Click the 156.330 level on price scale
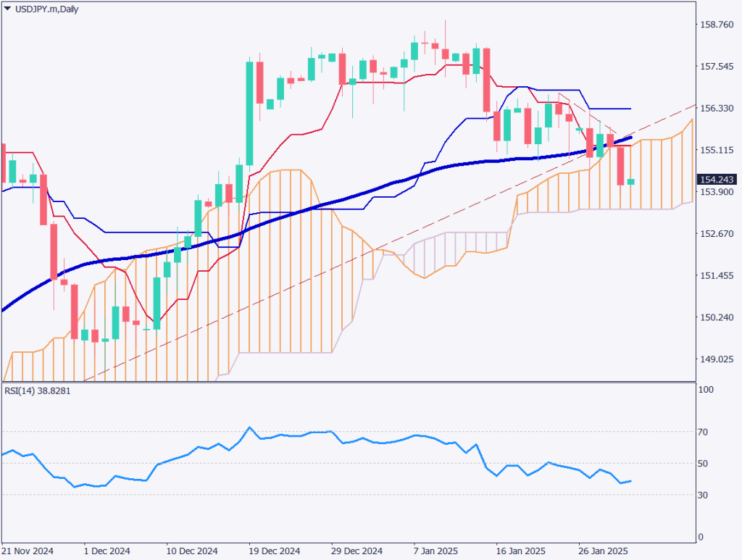The image size is (742, 560). coord(714,109)
